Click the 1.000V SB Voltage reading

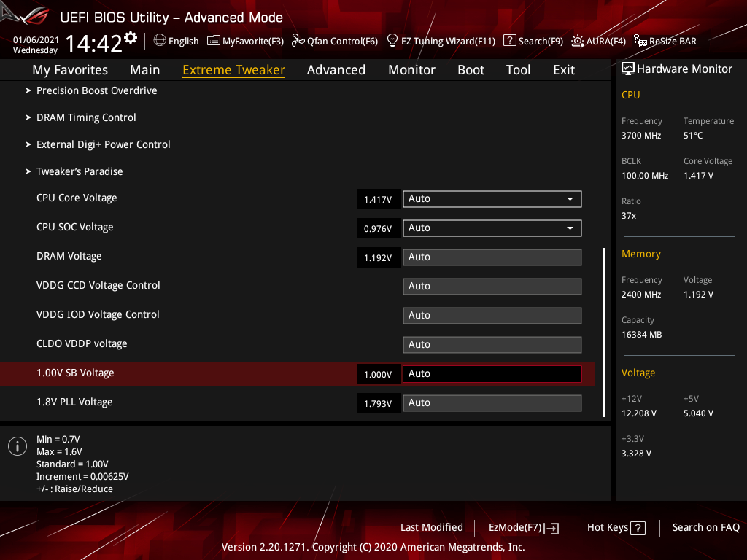click(378, 374)
